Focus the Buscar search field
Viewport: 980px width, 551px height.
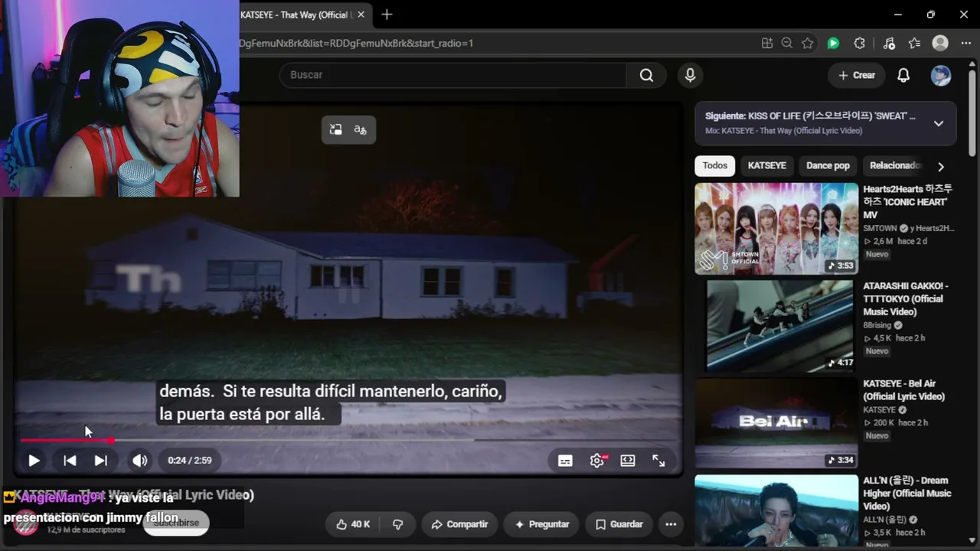pyautogui.click(x=452, y=75)
